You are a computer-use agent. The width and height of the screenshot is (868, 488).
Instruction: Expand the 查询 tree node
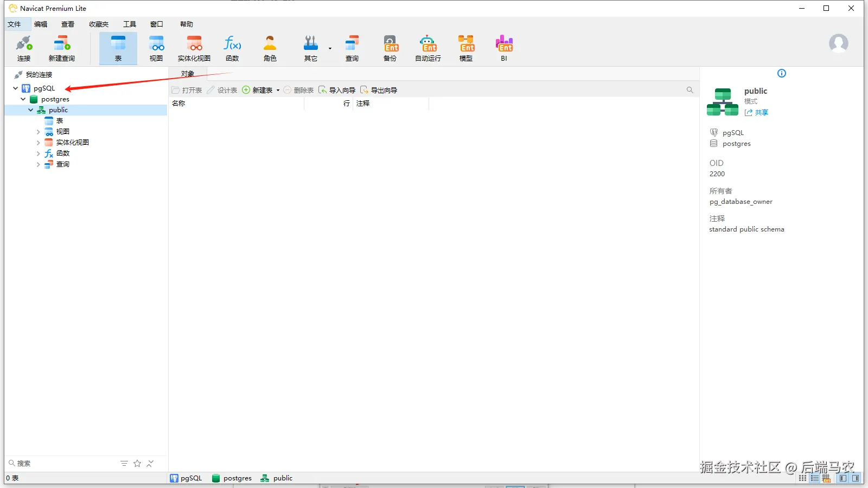point(38,164)
